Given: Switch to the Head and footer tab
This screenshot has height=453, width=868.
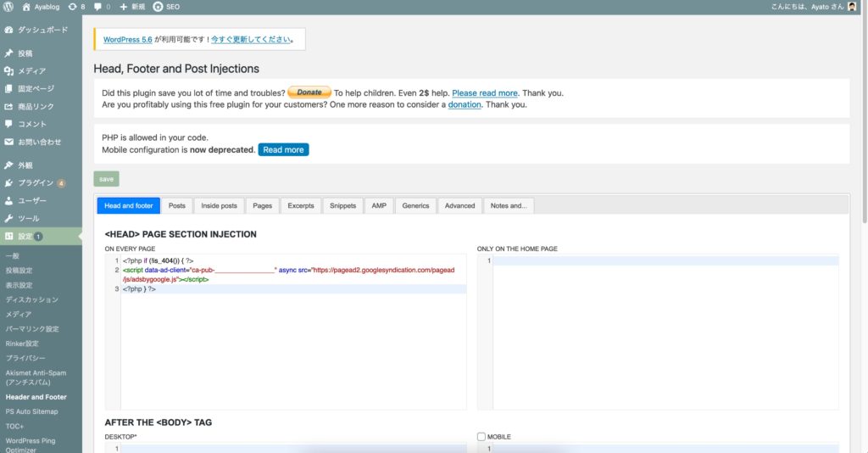Looking at the screenshot, I should [x=129, y=205].
